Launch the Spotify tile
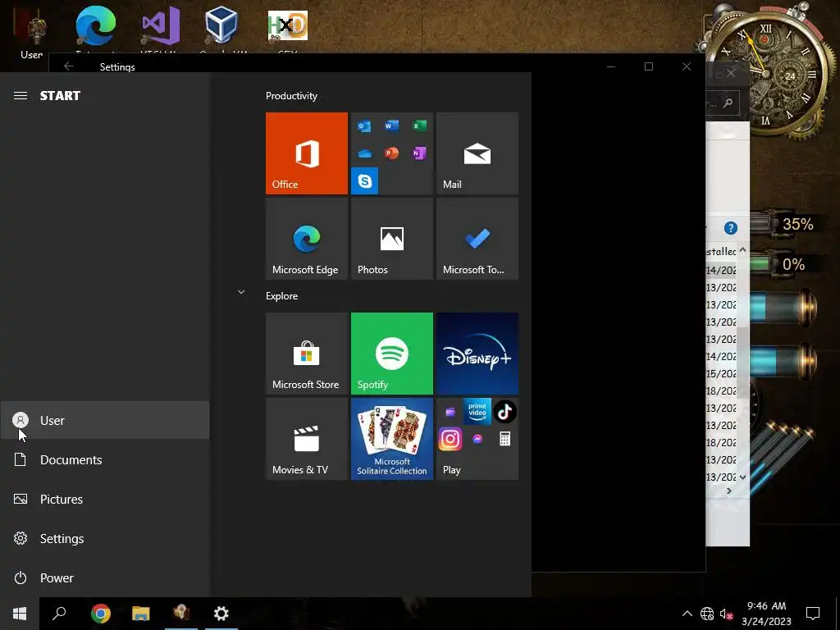Image resolution: width=840 pixels, height=630 pixels. (391, 354)
